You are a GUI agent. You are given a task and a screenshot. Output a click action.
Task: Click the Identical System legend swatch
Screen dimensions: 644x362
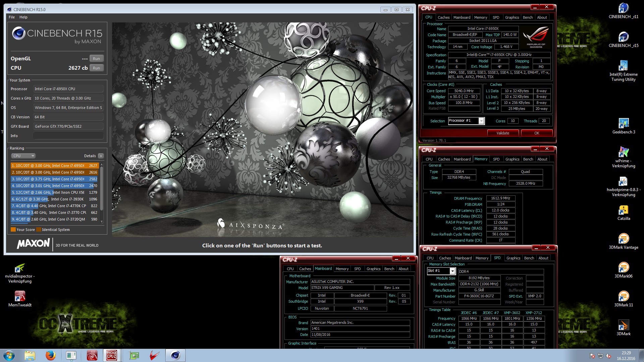pyautogui.click(x=39, y=230)
